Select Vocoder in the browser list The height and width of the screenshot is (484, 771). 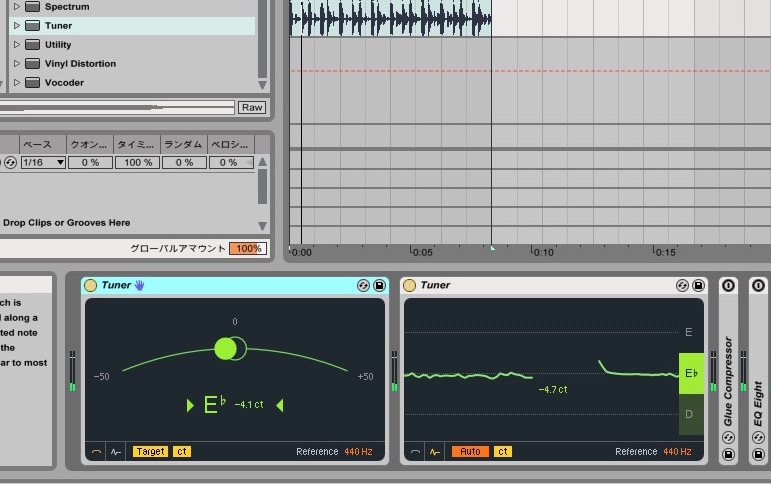coord(64,83)
